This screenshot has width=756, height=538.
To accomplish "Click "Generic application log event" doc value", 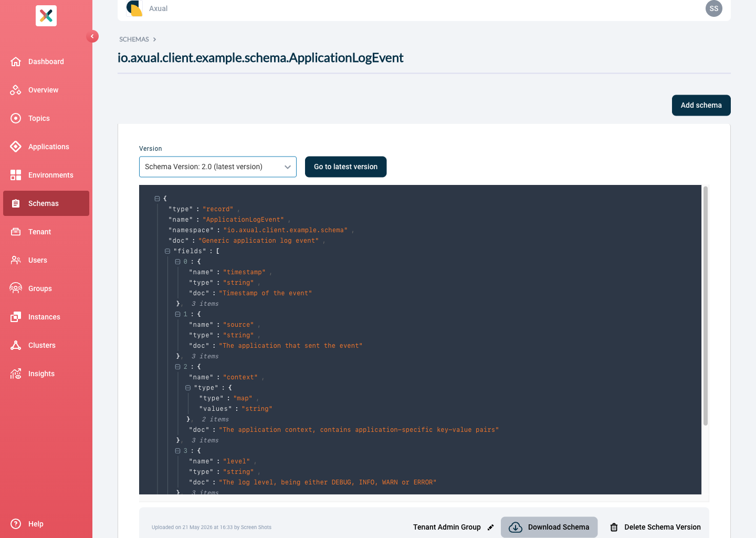I will point(258,241).
